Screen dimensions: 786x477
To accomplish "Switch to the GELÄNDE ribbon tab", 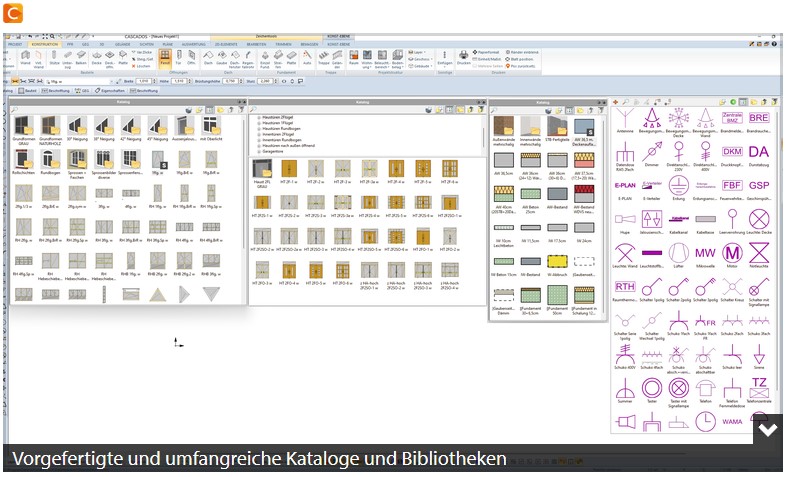I will (x=123, y=44).
